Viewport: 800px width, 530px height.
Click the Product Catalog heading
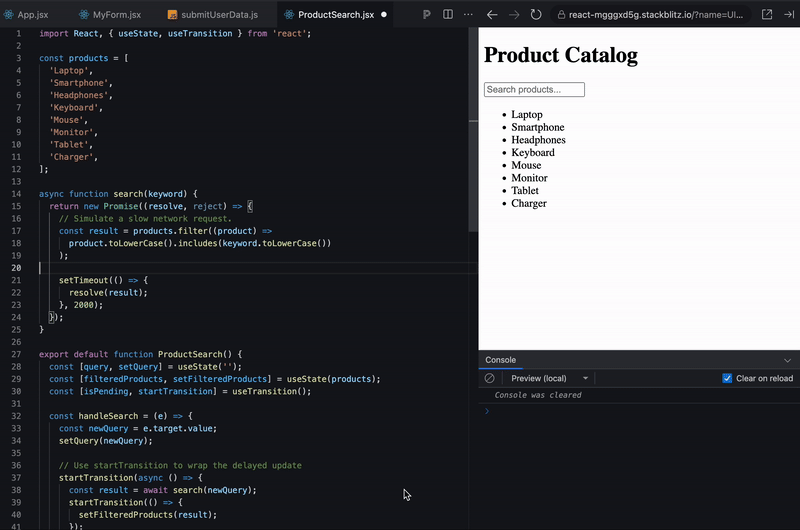pos(561,55)
